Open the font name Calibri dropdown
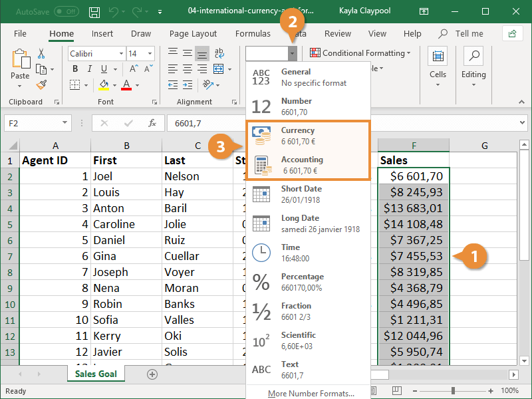This screenshot has height=399, width=532. [121, 54]
